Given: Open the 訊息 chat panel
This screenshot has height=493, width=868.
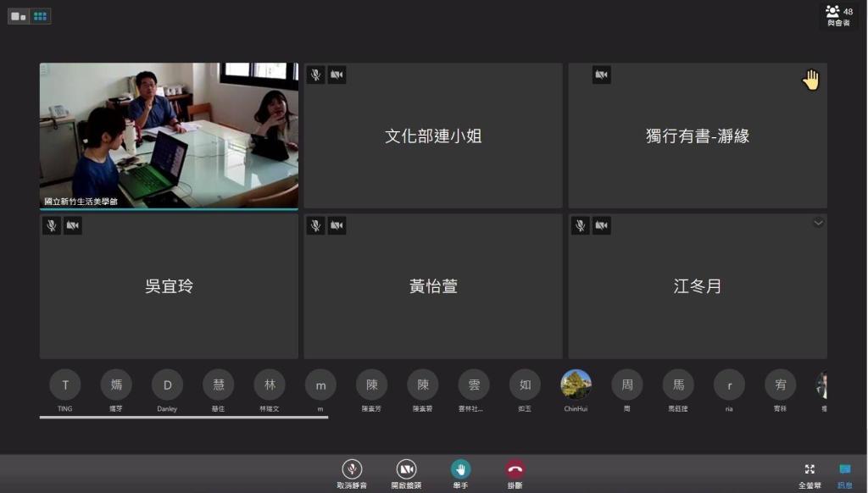Looking at the screenshot, I should (x=844, y=469).
